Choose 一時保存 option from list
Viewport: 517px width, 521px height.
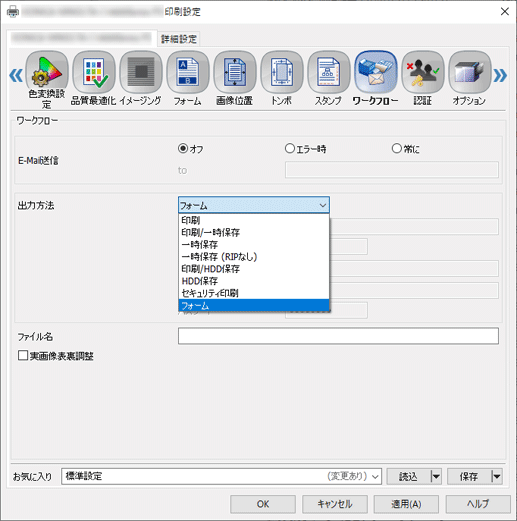[x=254, y=244]
